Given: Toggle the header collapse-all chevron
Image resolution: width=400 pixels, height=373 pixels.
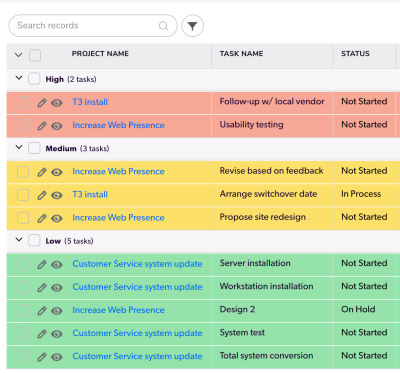Looking at the screenshot, I should (19, 55).
